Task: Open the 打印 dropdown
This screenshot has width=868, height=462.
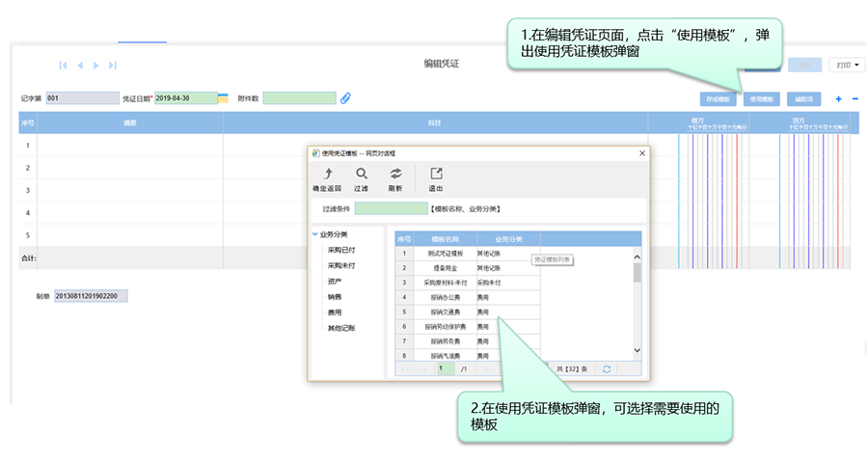Action: pyautogui.click(x=847, y=65)
